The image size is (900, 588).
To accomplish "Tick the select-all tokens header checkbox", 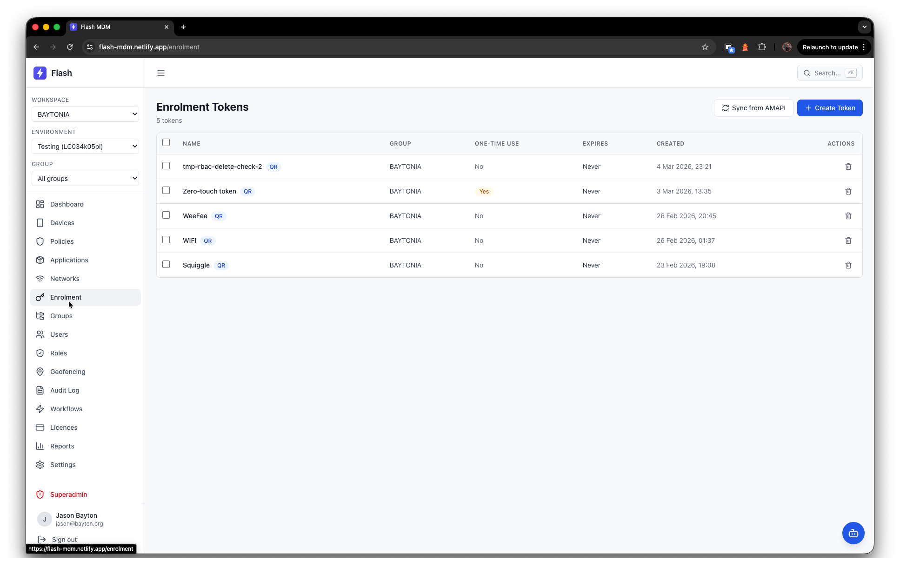I will (166, 143).
